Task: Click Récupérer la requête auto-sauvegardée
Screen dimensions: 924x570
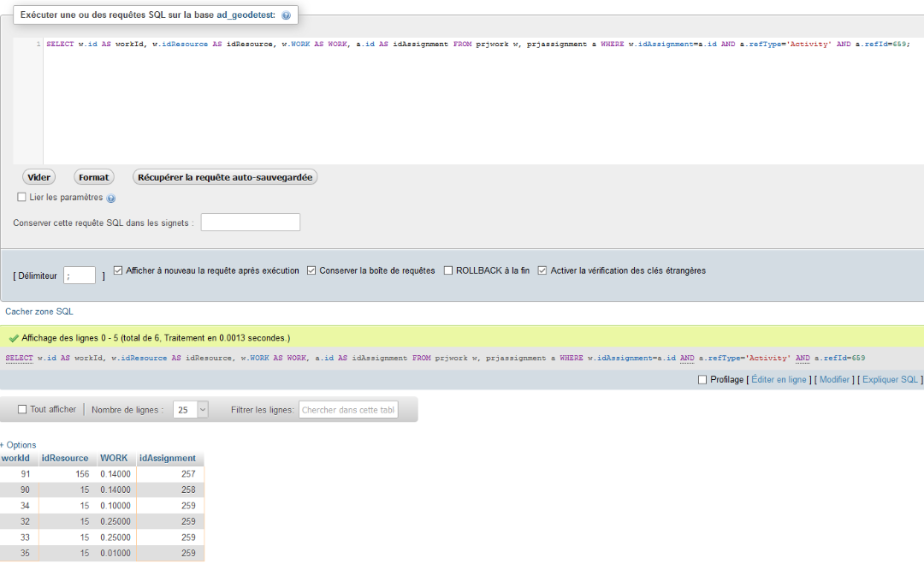Action: 225,177
